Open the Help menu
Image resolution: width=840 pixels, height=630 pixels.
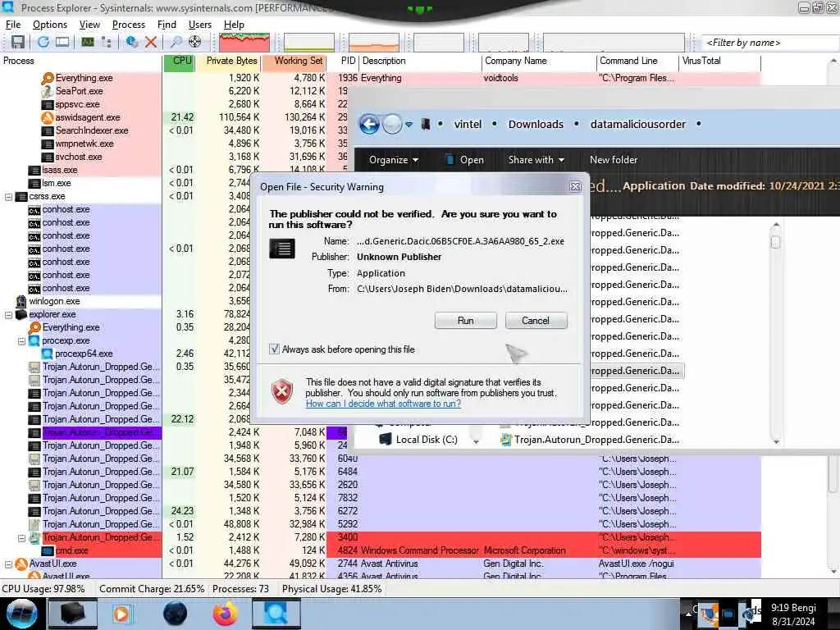tap(234, 25)
